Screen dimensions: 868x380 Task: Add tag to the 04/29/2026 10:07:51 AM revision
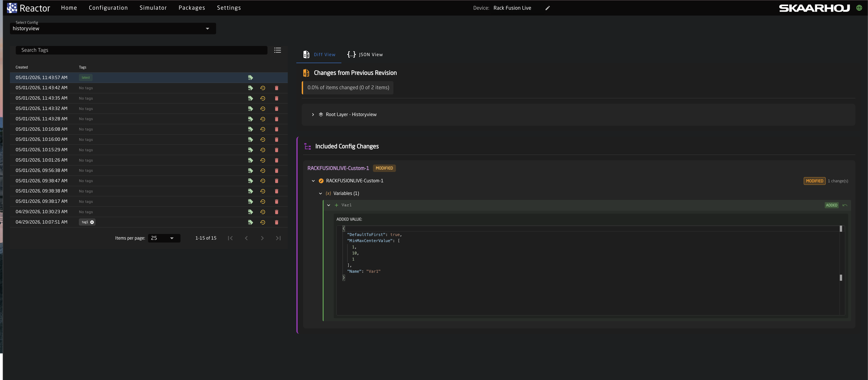250,222
